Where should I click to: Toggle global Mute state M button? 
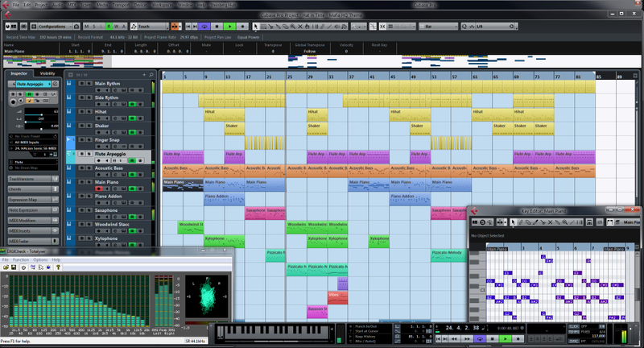point(86,27)
